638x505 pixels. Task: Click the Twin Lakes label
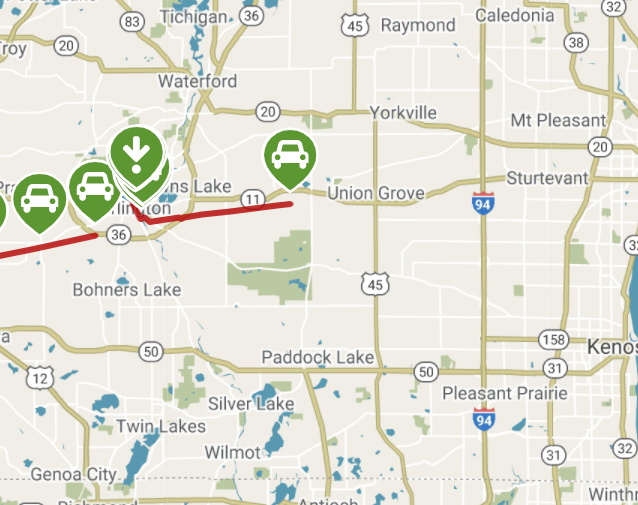click(161, 426)
